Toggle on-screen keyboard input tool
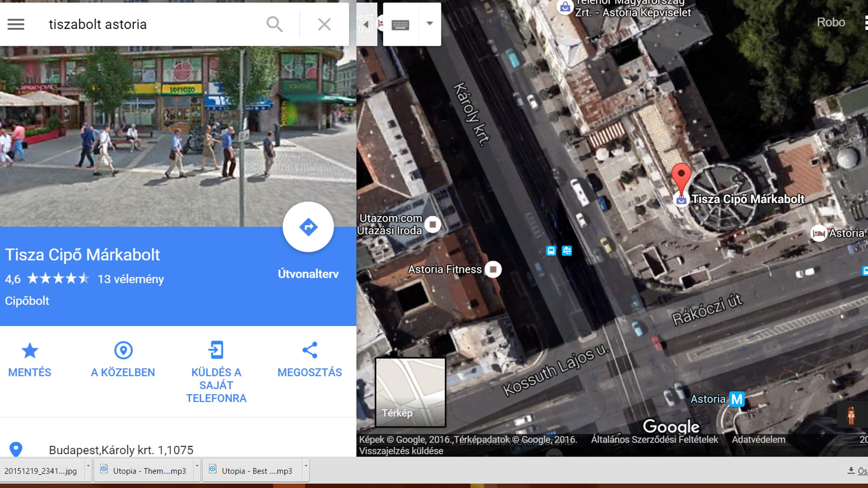This screenshot has height=488, width=868. coord(400,24)
